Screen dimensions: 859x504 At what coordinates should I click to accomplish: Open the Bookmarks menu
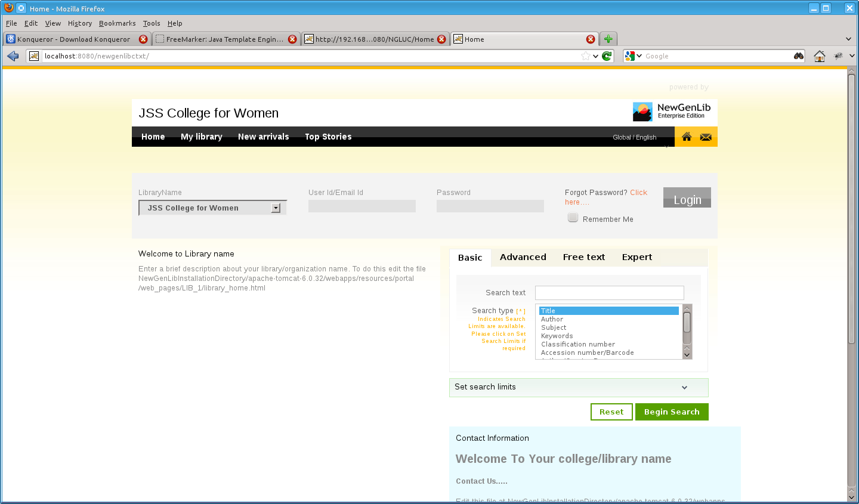[117, 23]
